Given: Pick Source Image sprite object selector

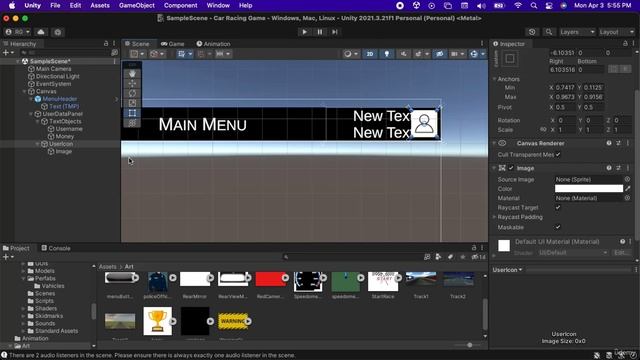Looking at the screenshot, I should coord(627,179).
